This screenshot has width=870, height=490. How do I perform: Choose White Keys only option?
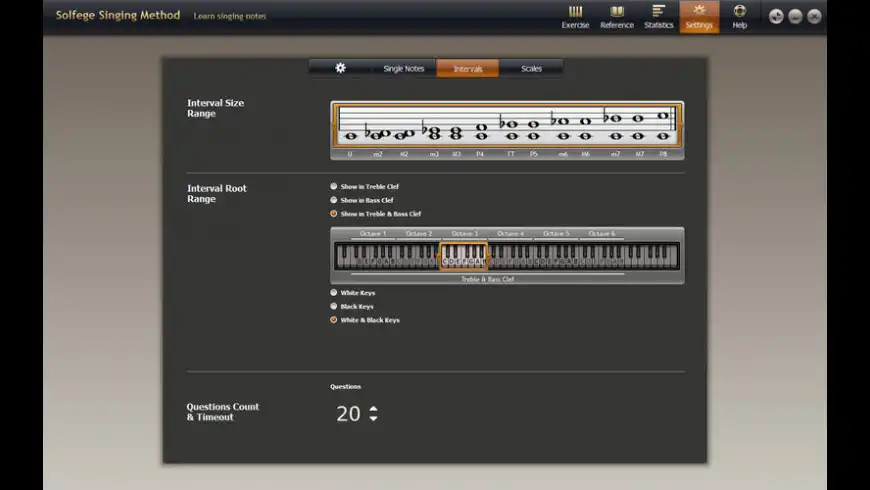(334, 293)
